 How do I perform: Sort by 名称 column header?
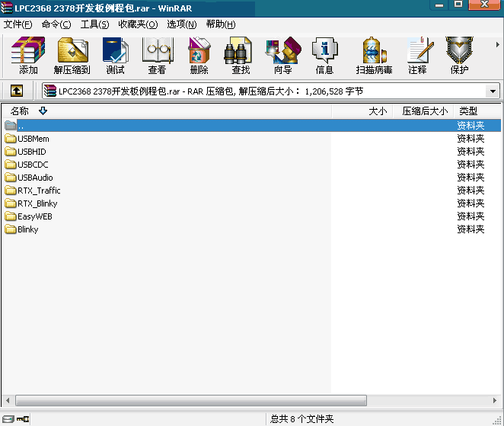click(167, 111)
